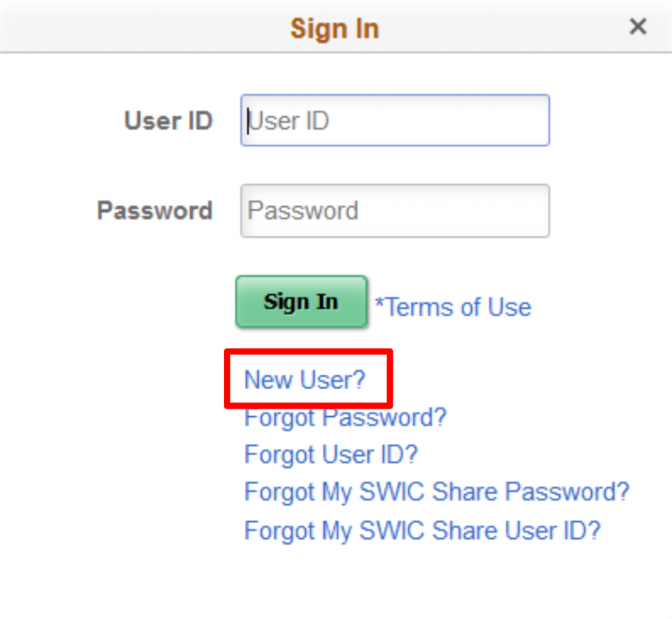Viewport: 672px width, 619px height.
Task: Click the Sign In dialog title
Action: pyautogui.click(x=335, y=29)
